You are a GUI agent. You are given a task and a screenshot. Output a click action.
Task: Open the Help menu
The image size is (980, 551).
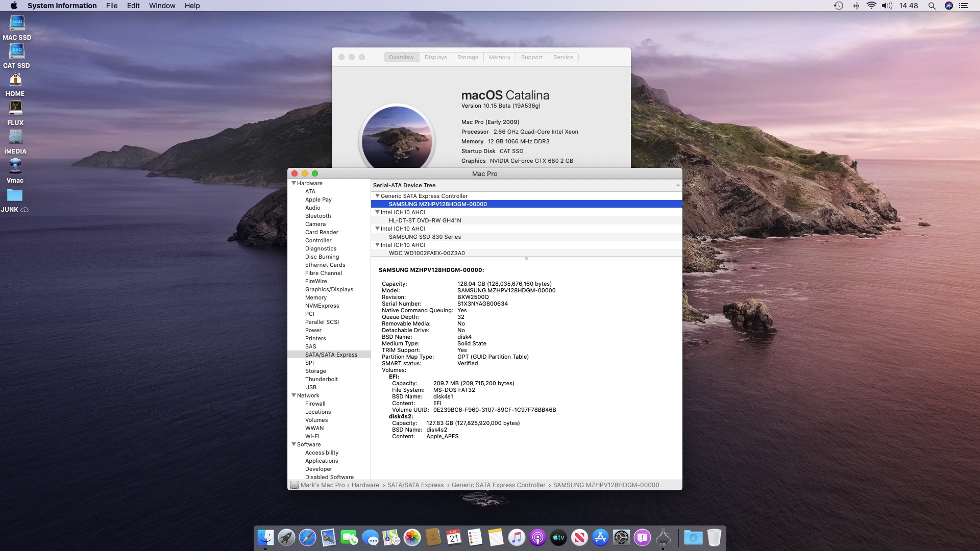point(192,6)
